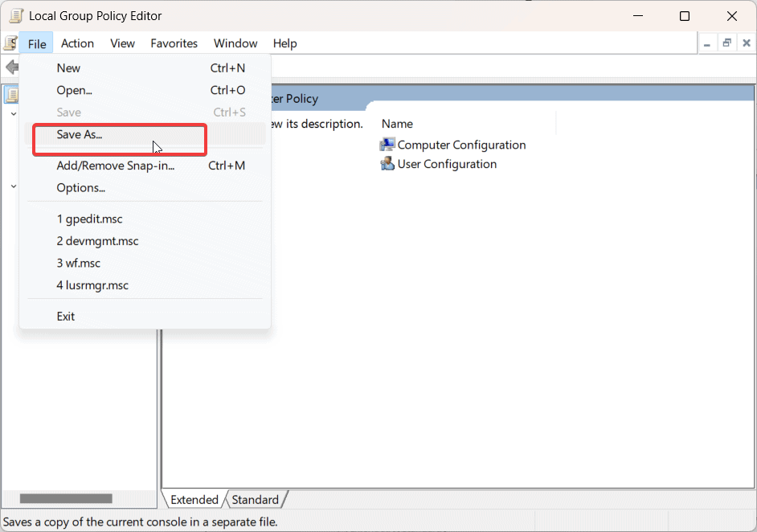Image resolution: width=757 pixels, height=532 pixels.
Task: Click the Back arrow toolbar icon
Action: coord(12,67)
